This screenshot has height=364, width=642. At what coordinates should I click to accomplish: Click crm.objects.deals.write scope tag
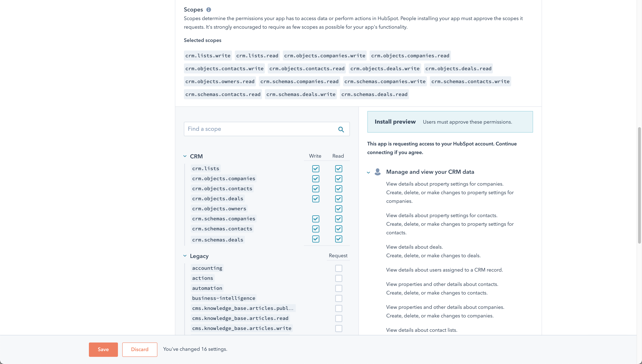[x=385, y=68]
